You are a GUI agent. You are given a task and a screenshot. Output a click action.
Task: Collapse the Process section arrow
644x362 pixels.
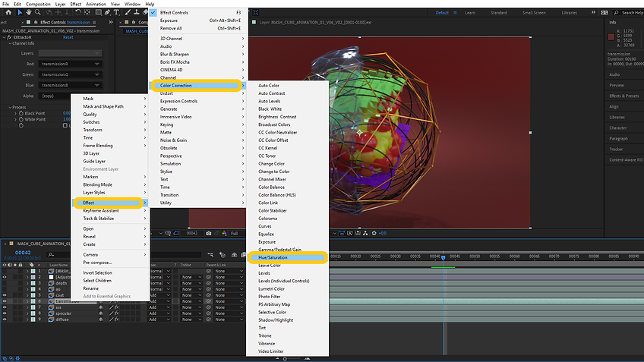pyautogui.click(x=11, y=107)
